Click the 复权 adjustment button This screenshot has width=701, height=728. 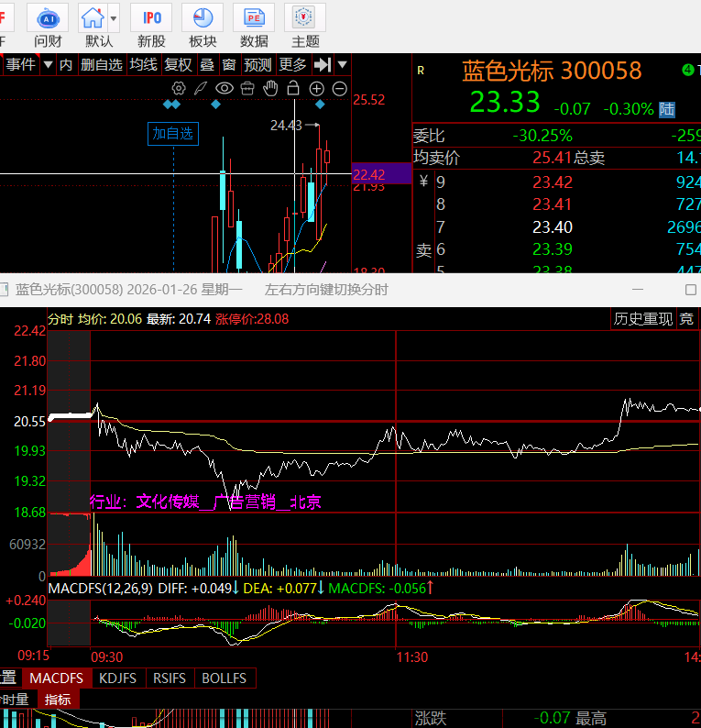(x=178, y=64)
